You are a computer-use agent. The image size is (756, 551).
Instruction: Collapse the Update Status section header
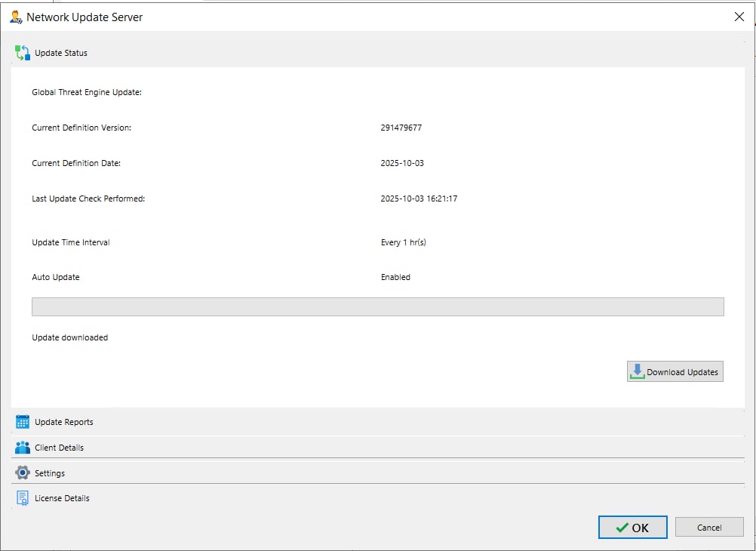[x=61, y=53]
